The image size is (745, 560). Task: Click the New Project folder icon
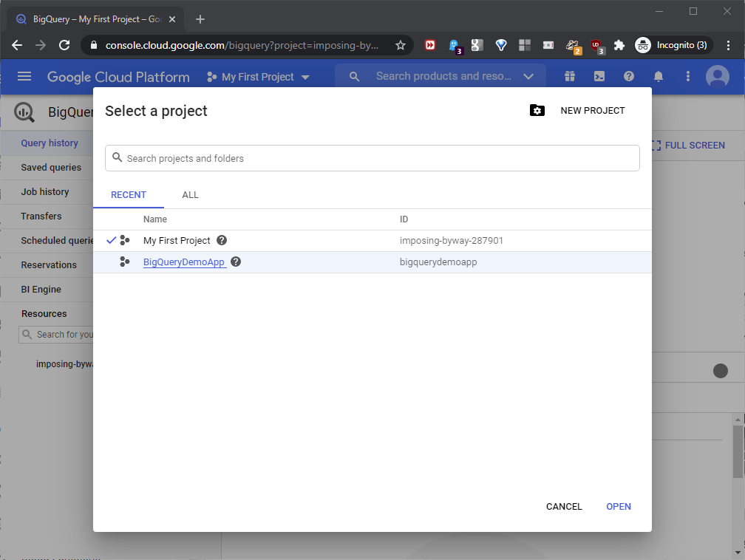coord(537,111)
